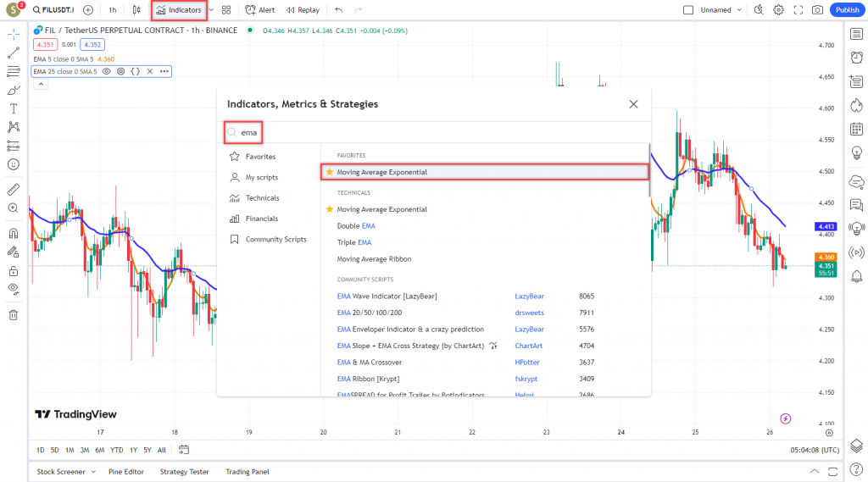Image resolution: width=868 pixels, height=482 pixels.
Task: Open indicator templates grid icon
Action: [x=226, y=10]
